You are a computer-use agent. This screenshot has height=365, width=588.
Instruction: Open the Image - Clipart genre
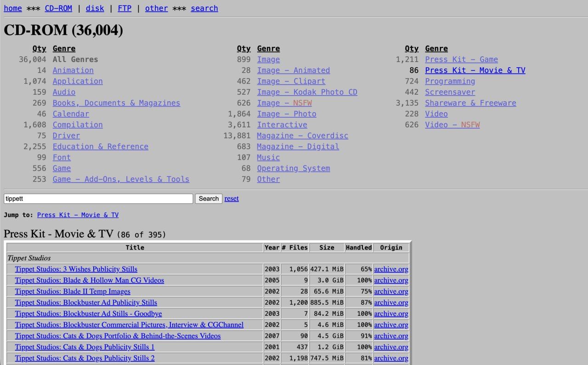291,81
